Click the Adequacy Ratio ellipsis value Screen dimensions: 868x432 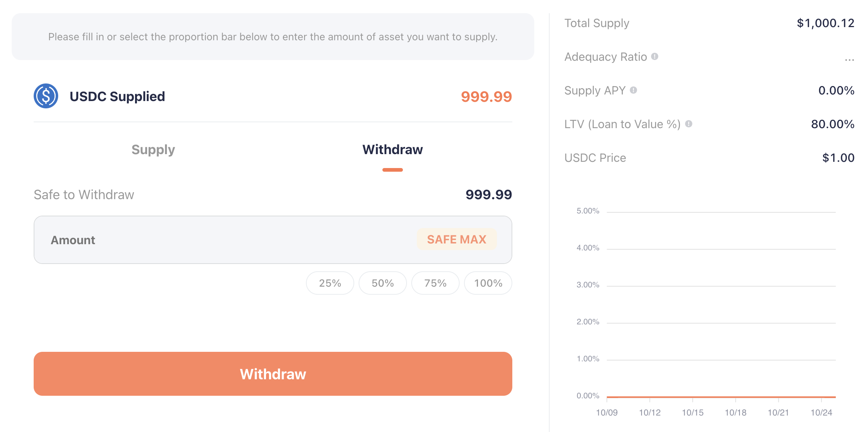click(849, 59)
